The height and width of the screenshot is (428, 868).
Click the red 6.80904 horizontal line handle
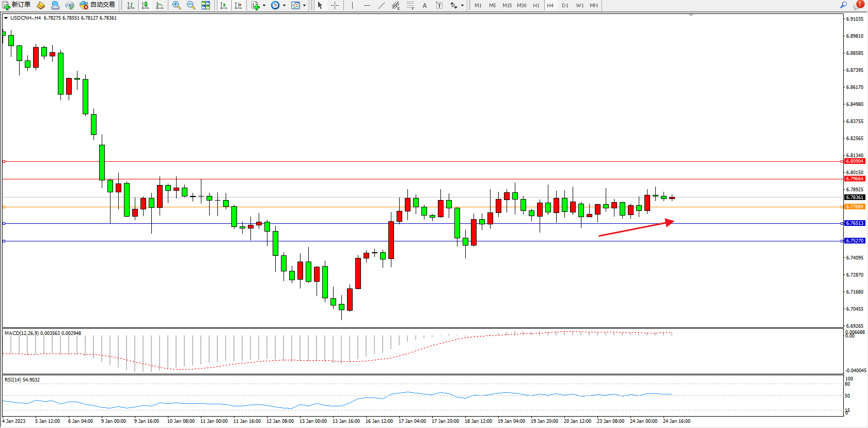pyautogui.click(x=4, y=162)
